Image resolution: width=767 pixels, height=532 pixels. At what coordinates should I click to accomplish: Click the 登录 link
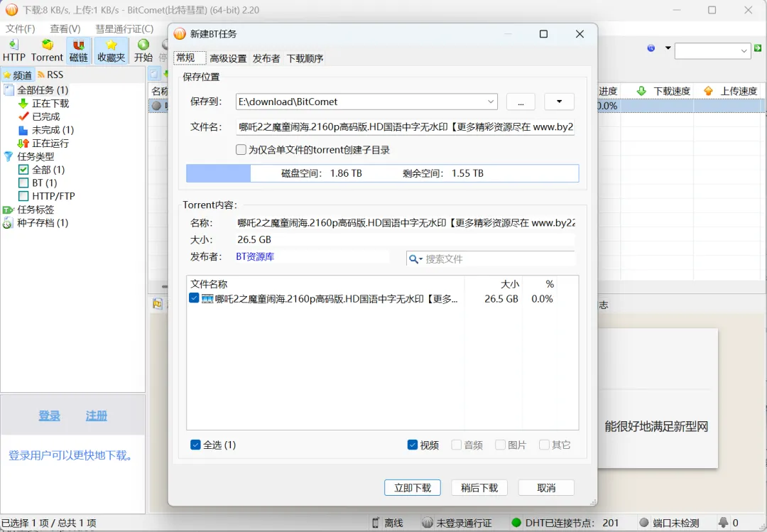click(x=50, y=416)
